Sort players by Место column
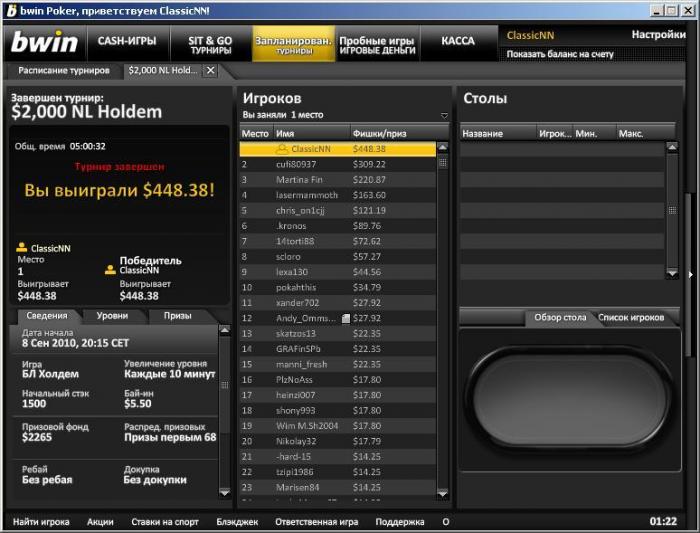This screenshot has height=533, width=700. [x=255, y=133]
